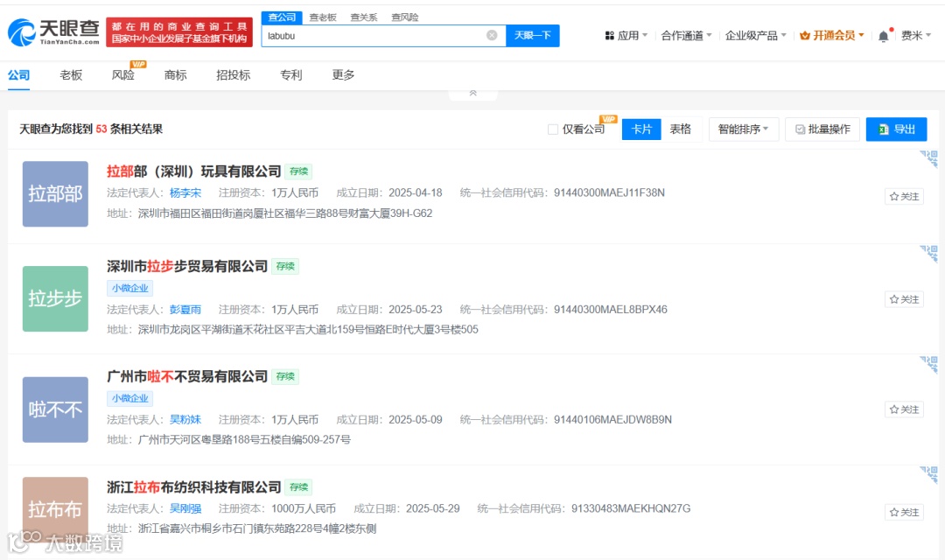
Task: Open the notification bell
Action: click(884, 36)
